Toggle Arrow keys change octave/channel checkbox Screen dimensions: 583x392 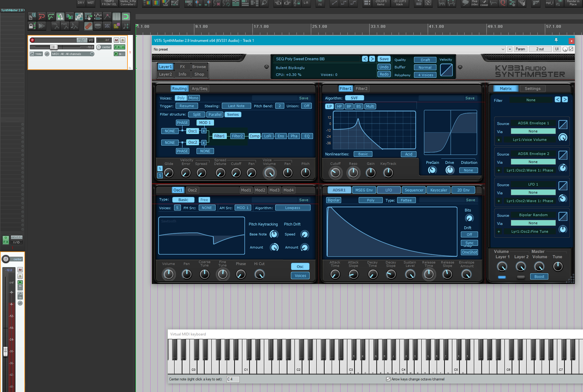(x=388, y=379)
